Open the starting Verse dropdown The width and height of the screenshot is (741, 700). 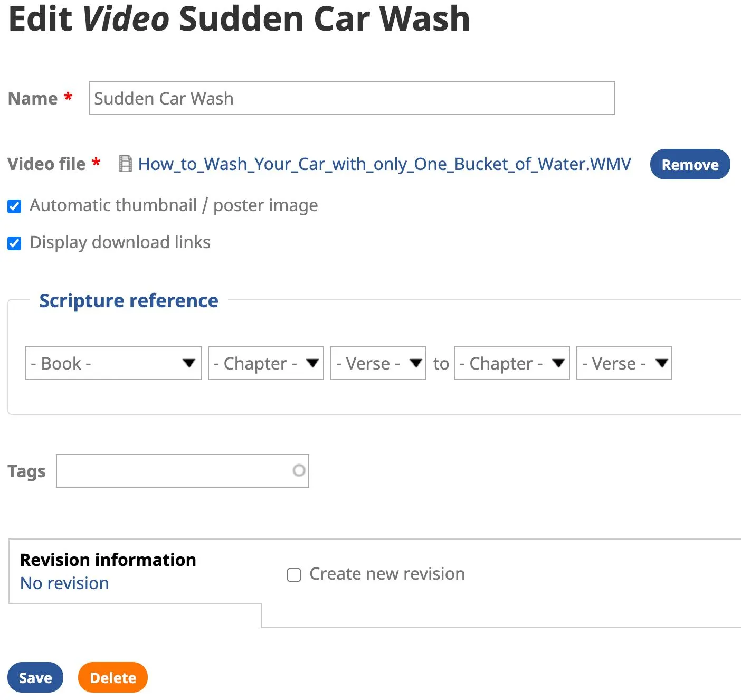point(378,363)
